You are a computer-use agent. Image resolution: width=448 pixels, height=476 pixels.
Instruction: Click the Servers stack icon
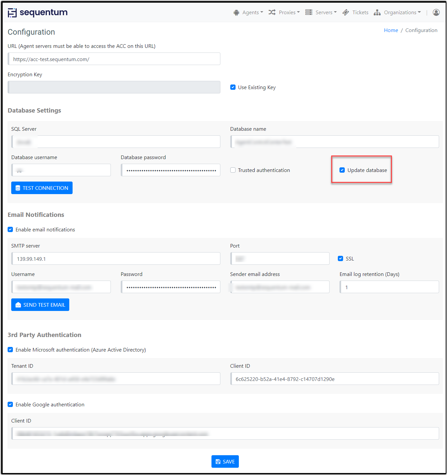[x=309, y=12]
